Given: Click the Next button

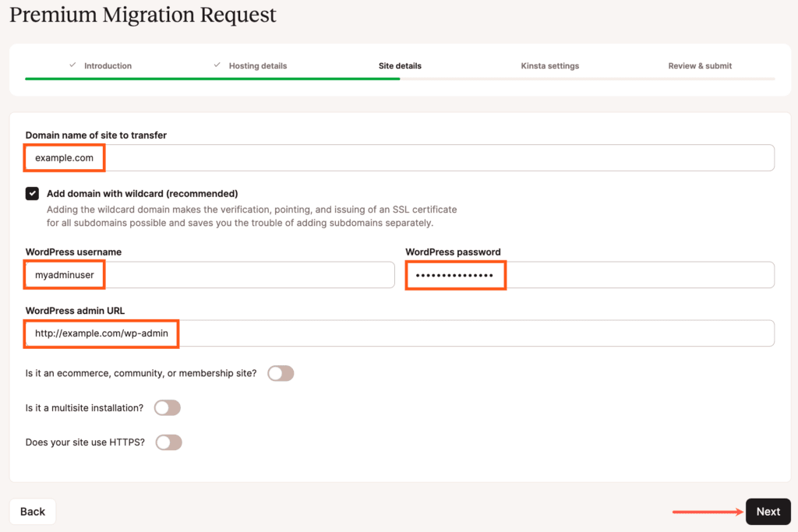Looking at the screenshot, I should coord(768,512).
